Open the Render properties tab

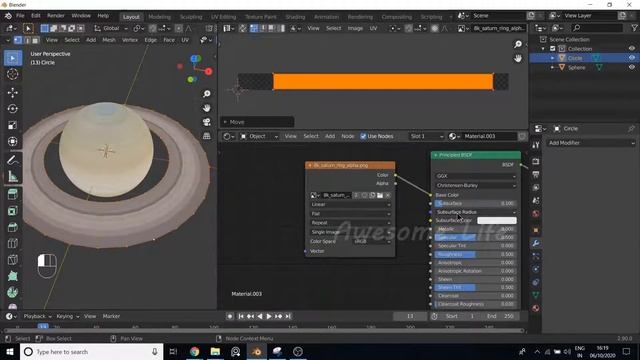pos(536,162)
